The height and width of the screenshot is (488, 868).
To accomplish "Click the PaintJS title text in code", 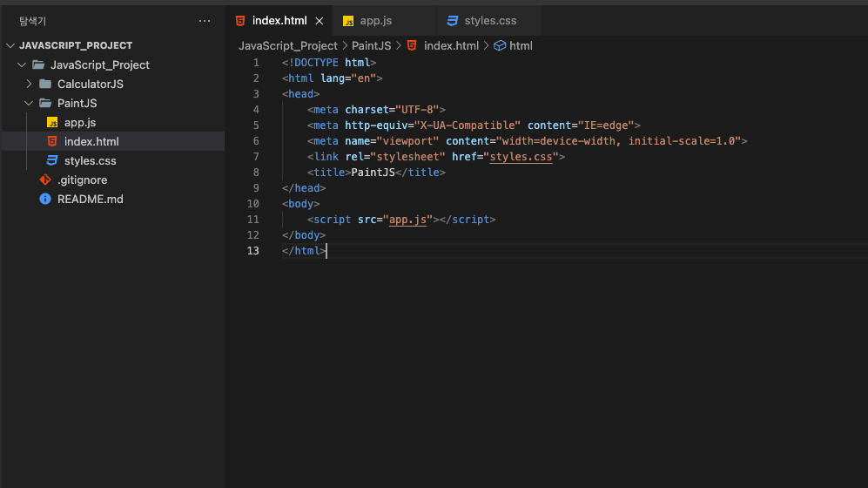I will click(x=373, y=173).
